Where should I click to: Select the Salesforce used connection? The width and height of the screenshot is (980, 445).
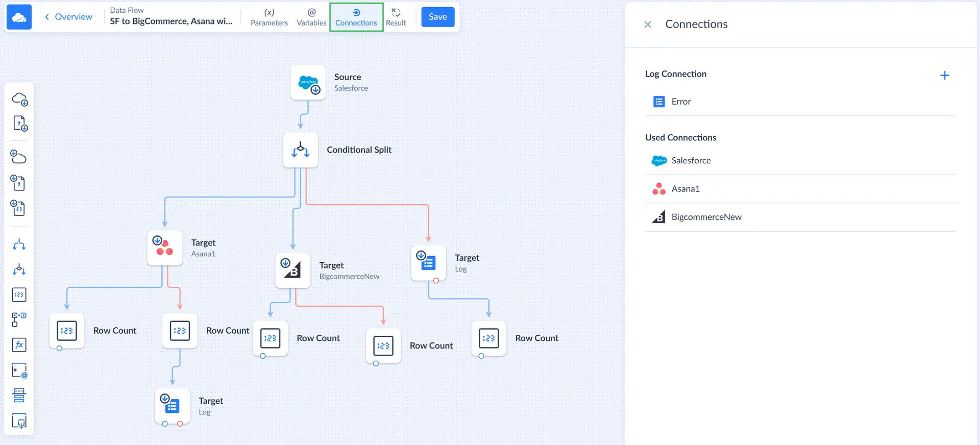pos(801,161)
